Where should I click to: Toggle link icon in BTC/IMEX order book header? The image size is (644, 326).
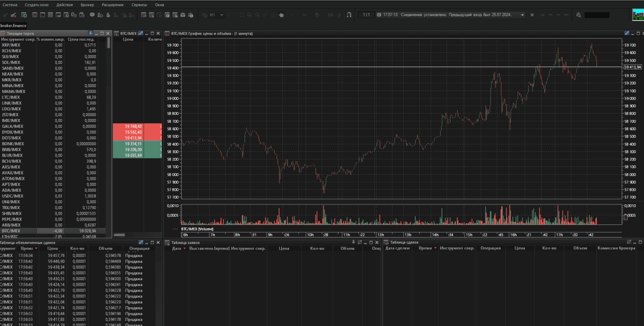click(x=141, y=33)
